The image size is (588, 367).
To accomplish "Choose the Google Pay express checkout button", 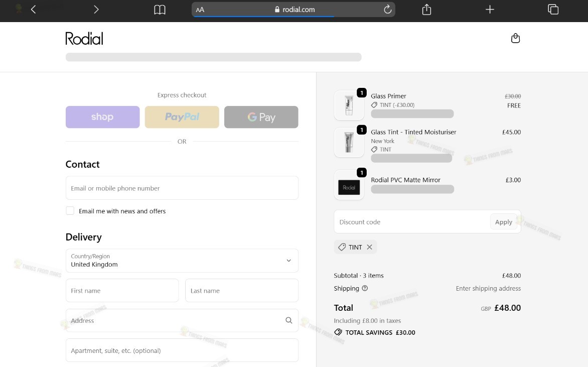I will pos(261,117).
